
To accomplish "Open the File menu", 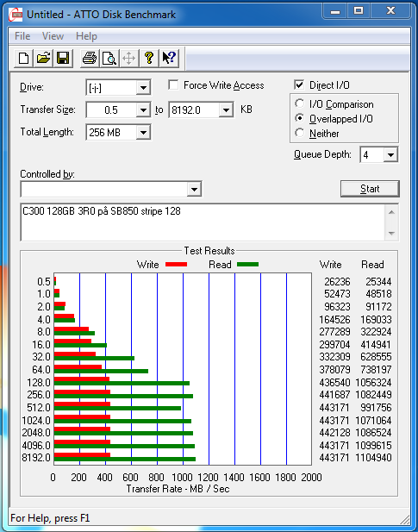I will 22,36.
